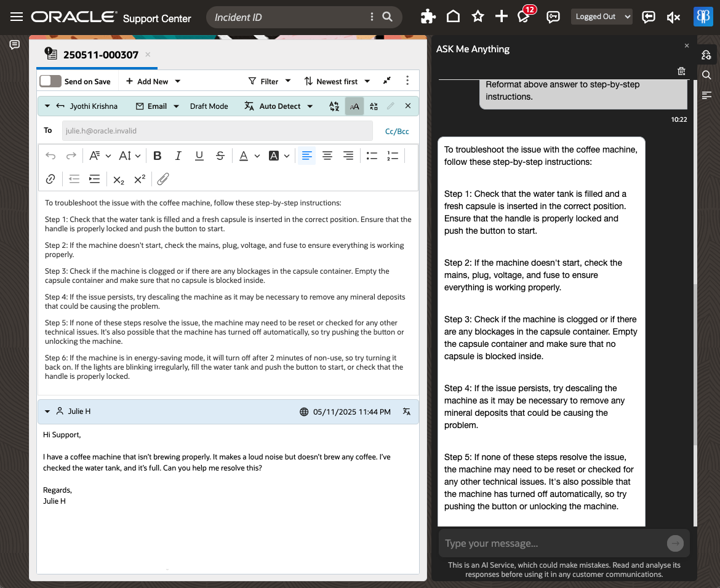Insert a numbered list
Screen dimensions: 720x588
[393, 156]
